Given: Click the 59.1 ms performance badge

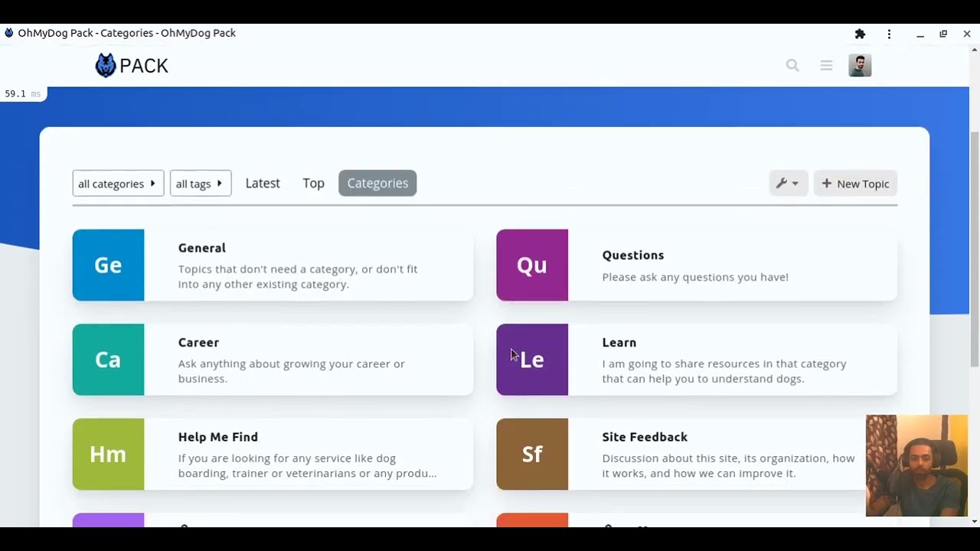Looking at the screenshot, I should tap(23, 94).
